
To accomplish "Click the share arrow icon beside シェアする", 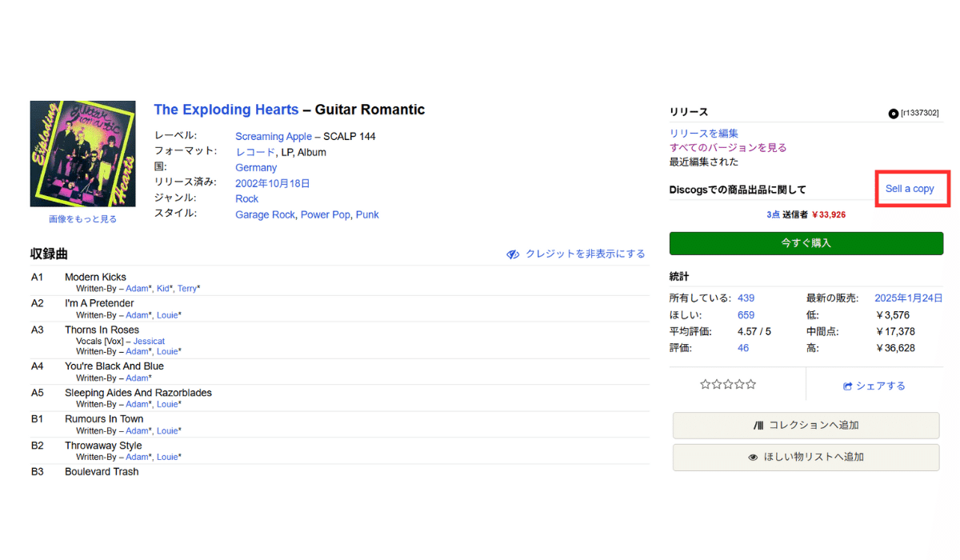I will point(846,386).
